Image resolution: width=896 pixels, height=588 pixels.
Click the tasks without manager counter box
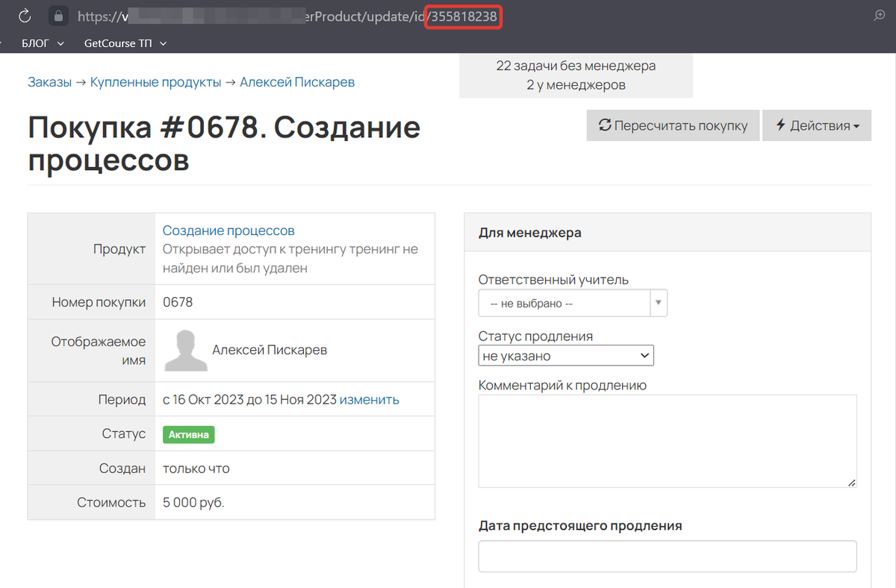(576, 75)
